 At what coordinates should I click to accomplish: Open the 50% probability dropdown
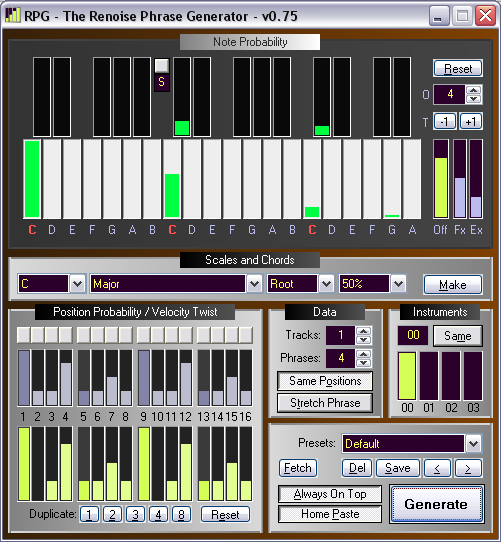[x=398, y=284]
